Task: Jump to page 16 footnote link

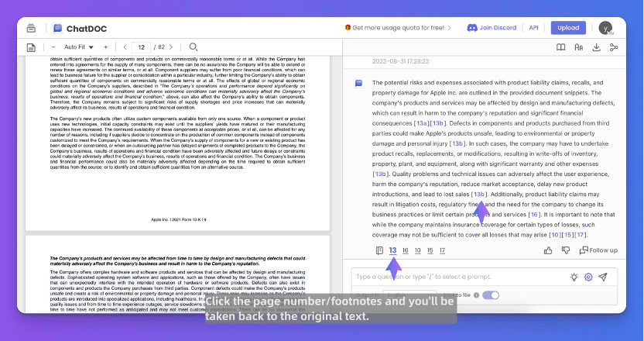Action: pos(406,250)
